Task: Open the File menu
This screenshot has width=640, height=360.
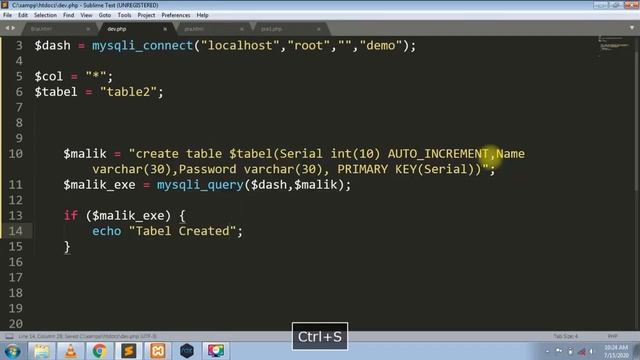Action: click(7, 15)
